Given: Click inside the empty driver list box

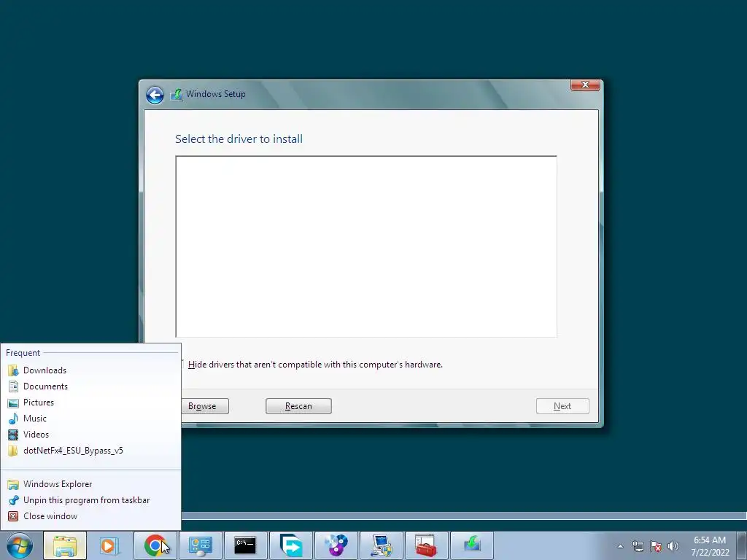Looking at the screenshot, I should pyautogui.click(x=366, y=246).
